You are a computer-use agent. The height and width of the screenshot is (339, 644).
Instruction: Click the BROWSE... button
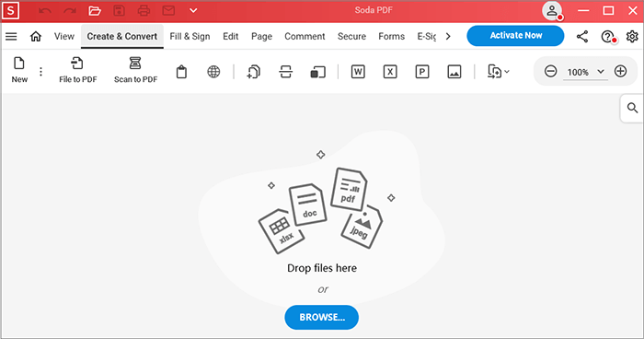pyautogui.click(x=322, y=317)
